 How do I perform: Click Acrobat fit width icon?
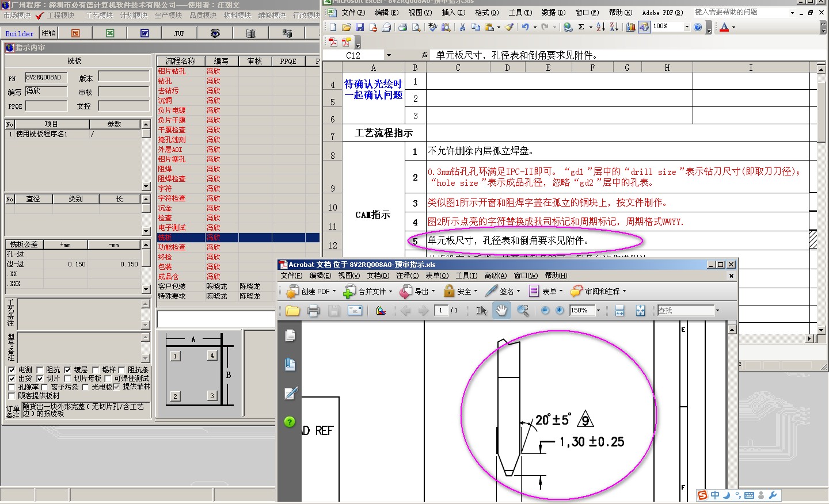coord(619,311)
